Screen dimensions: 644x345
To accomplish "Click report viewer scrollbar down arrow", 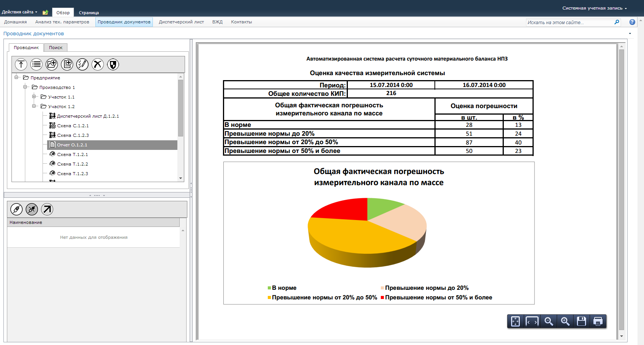I will point(621,336).
